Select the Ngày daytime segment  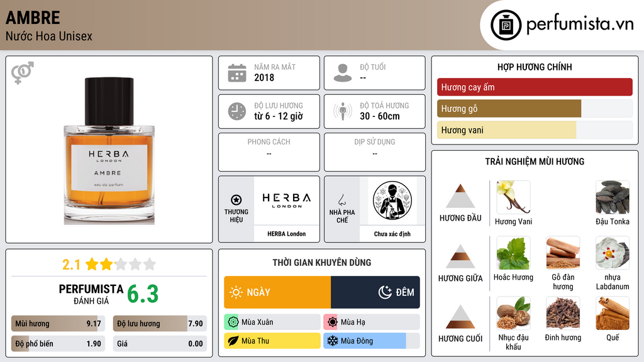tap(277, 292)
